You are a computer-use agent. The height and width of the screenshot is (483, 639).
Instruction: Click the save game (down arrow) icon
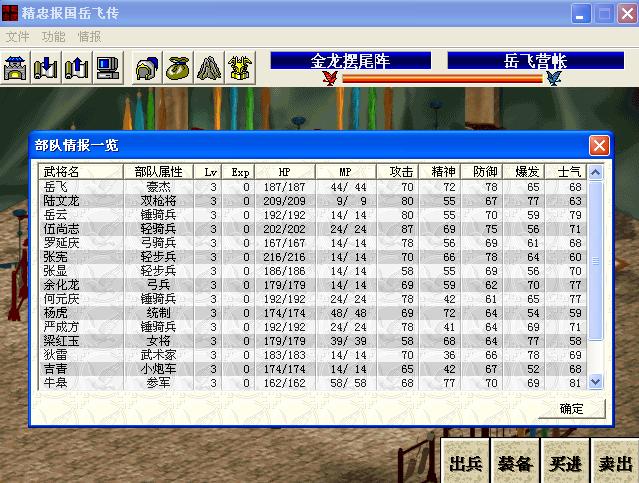point(46,69)
